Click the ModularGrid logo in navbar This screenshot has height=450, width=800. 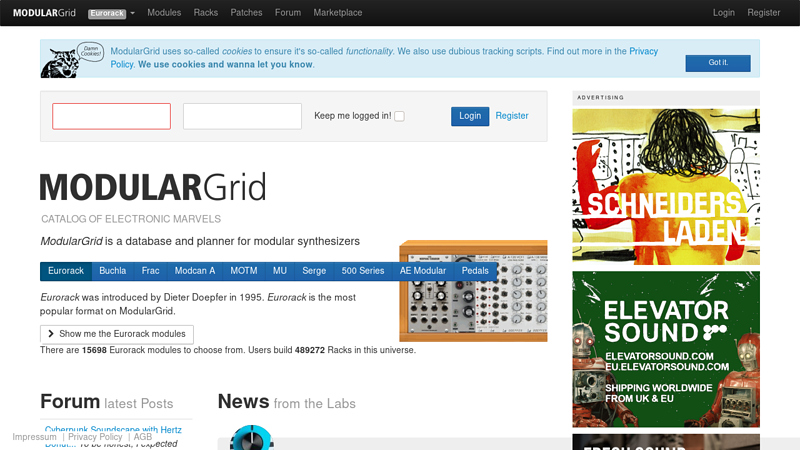click(44, 13)
